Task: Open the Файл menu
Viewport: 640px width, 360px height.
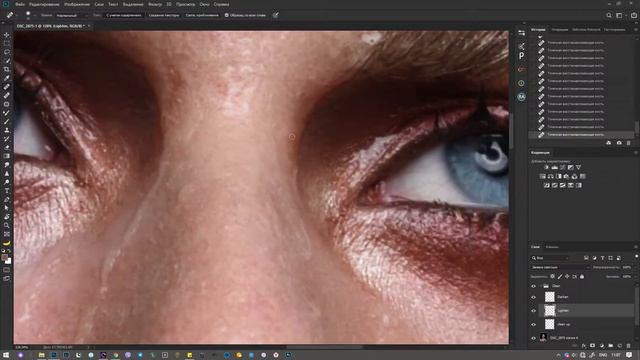Action: click(x=20, y=4)
